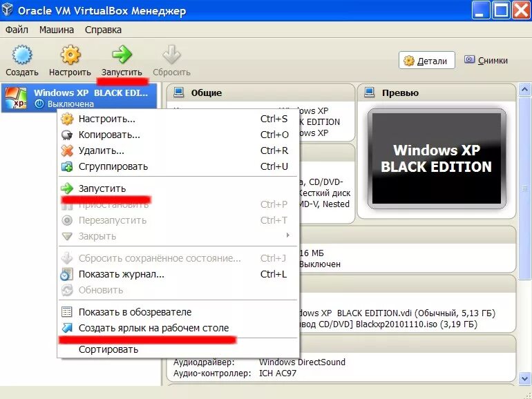This screenshot has width=532, height=399.
Task: Click the triangle icon beside Закрыть
Action: pos(67,236)
